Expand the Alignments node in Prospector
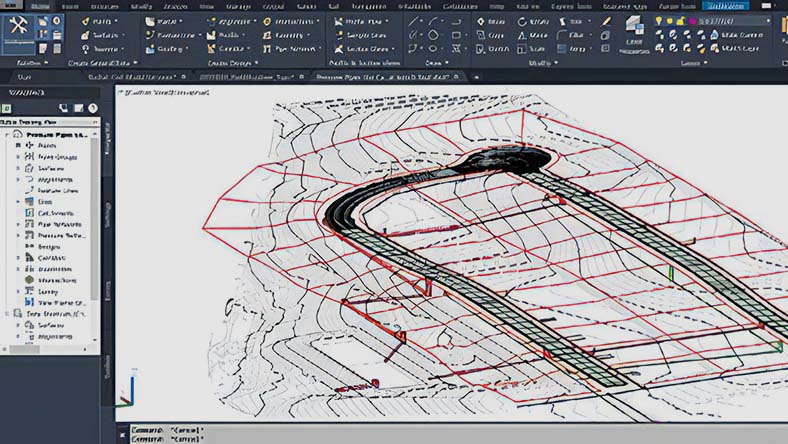The width and height of the screenshot is (788, 444). pos(18,180)
